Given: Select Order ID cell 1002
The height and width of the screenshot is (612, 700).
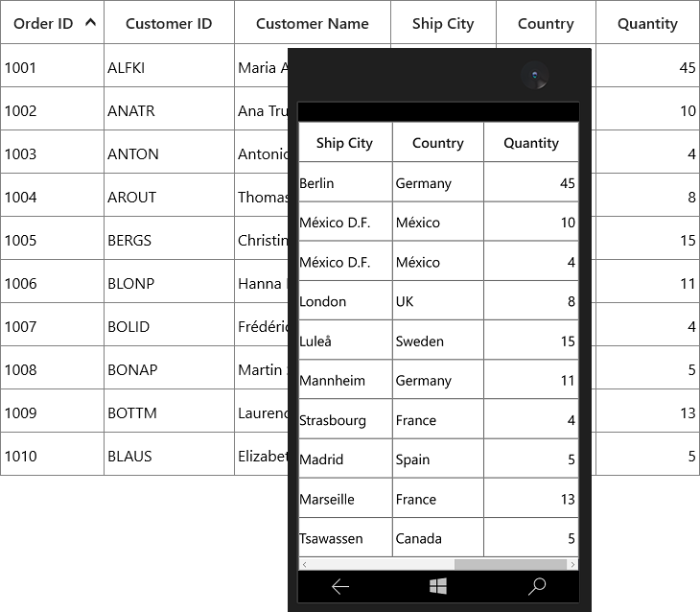Looking at the screenshot, I should [52, 109].
